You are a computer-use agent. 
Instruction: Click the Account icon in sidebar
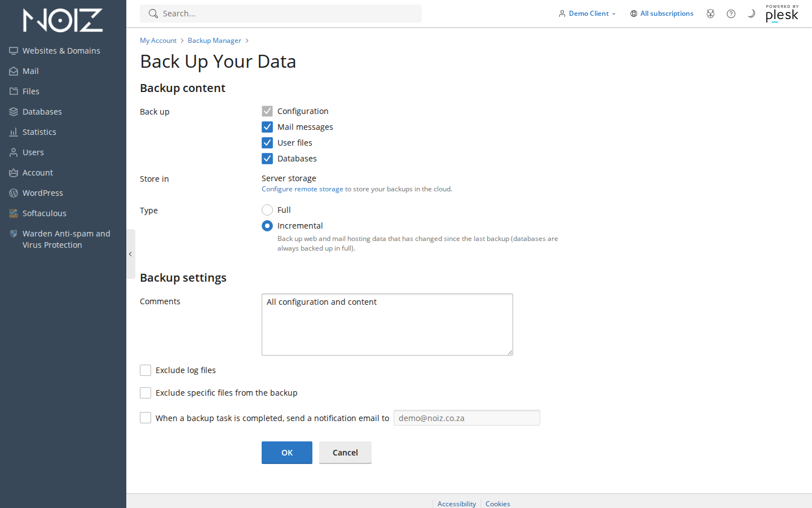pyautogui.click(x=14, y=173)
